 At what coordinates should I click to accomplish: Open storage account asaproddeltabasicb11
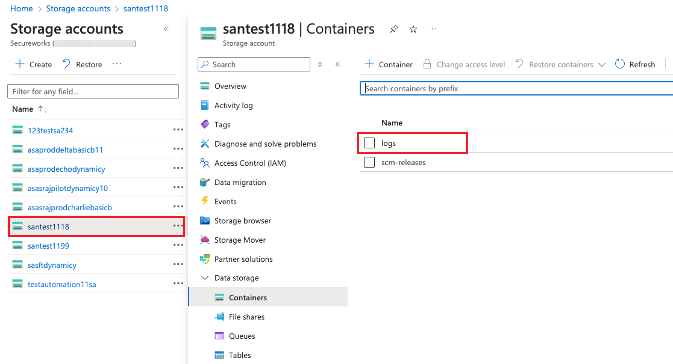[65, 150]
